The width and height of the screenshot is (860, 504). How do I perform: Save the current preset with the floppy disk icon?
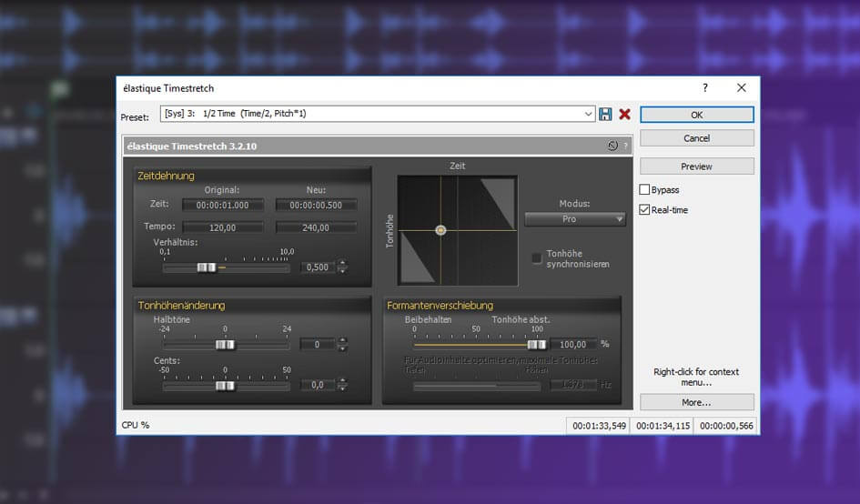[605, 114]
